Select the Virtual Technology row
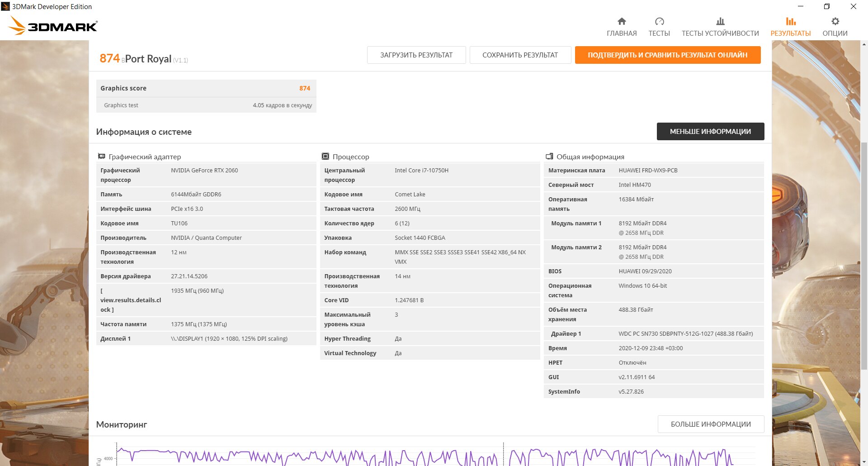The image size is (868, 466). click(430, 353)
